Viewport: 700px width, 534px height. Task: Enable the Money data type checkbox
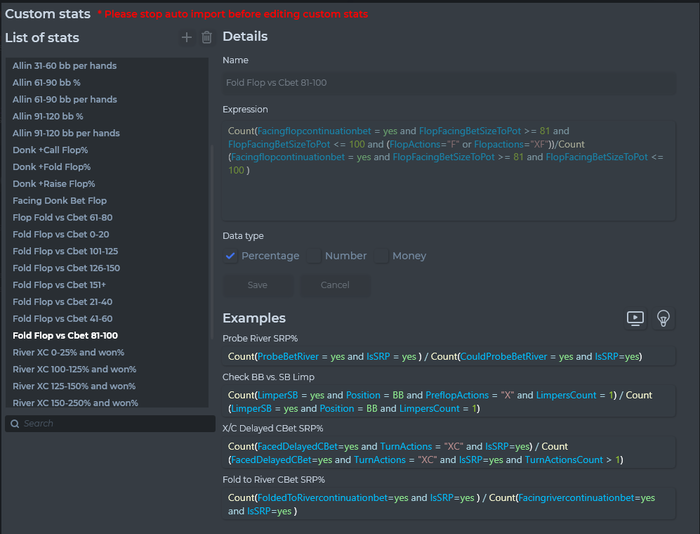pyautogui.click(x=382, y=256)
